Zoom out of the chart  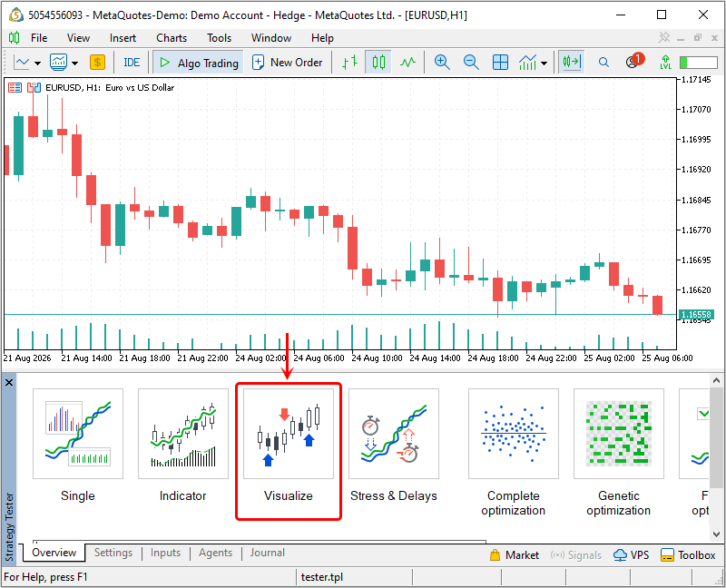click(471, 62)
